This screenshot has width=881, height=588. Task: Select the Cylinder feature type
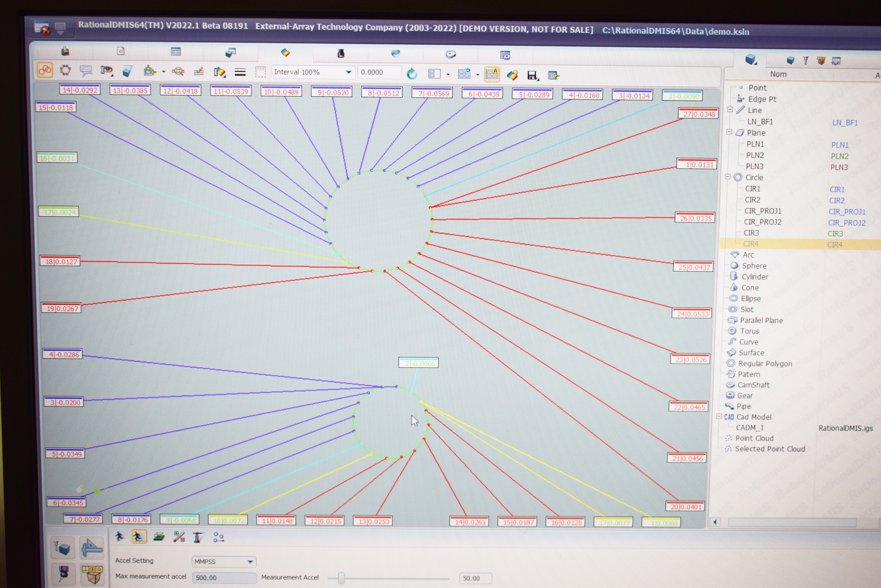pyautogui.click(x=754, y=277)
